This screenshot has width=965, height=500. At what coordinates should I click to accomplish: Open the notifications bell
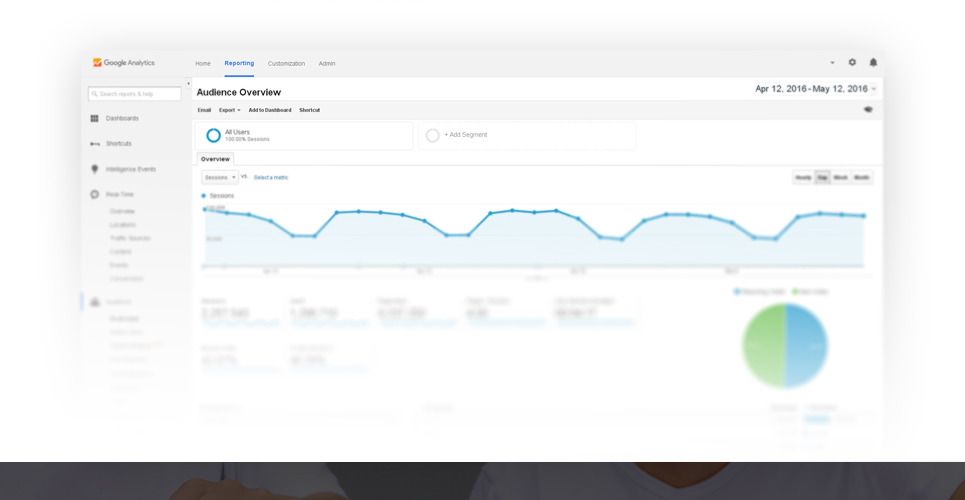pos(873,62)
